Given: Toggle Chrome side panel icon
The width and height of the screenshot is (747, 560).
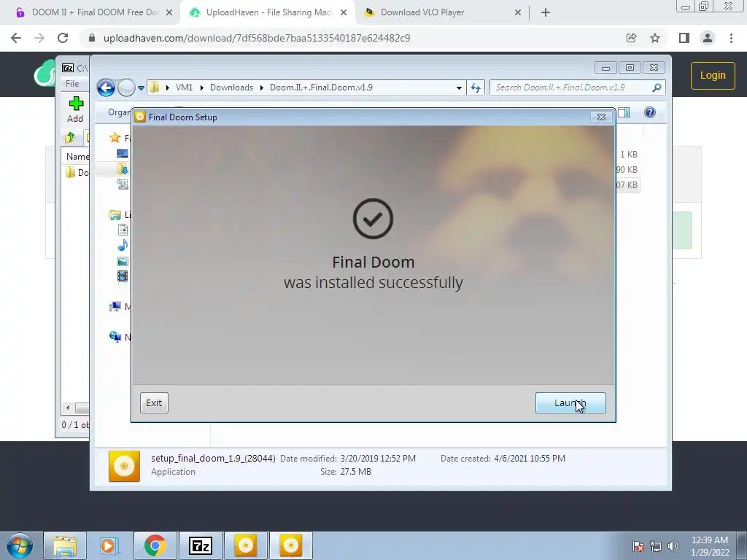Looking at the screenshot, I should tap(684, 38).
